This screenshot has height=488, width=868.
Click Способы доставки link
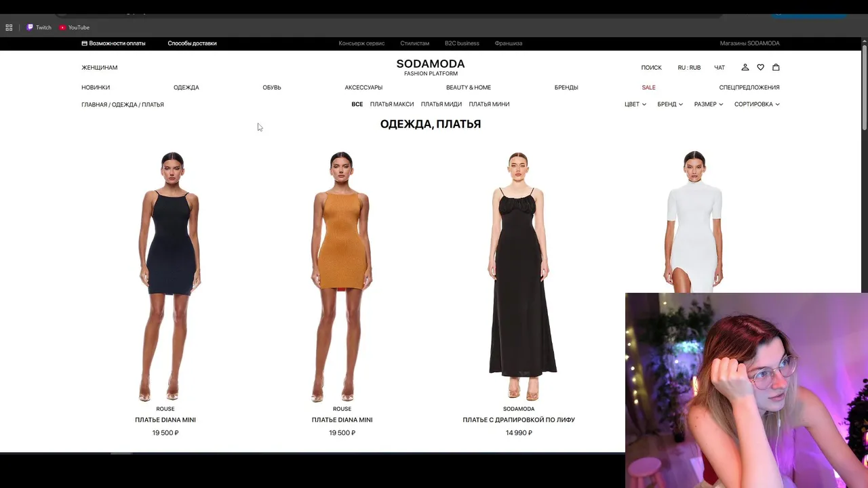(x=192, y=43)
